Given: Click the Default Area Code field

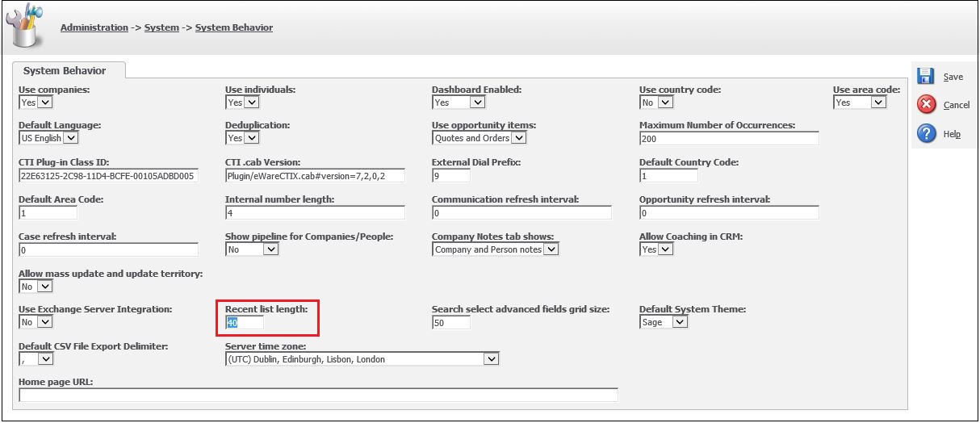Looking at the screenshot, I should [48, 212].
